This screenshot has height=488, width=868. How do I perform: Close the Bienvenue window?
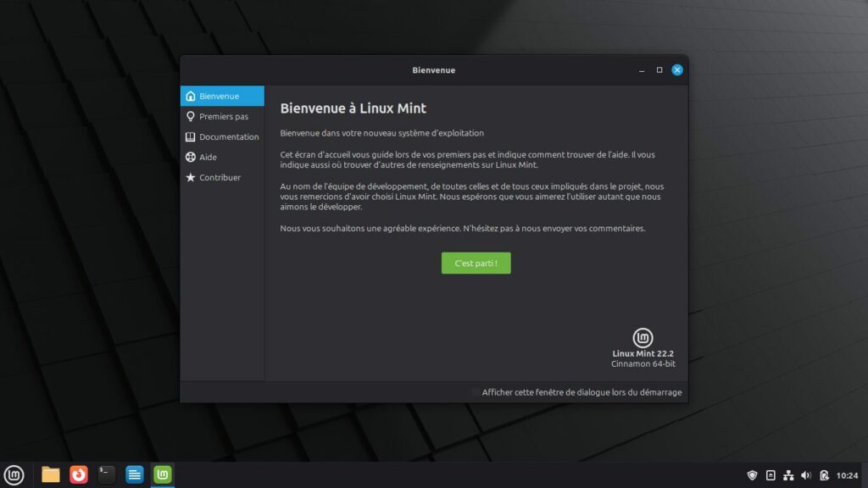[x=677, y=70]
